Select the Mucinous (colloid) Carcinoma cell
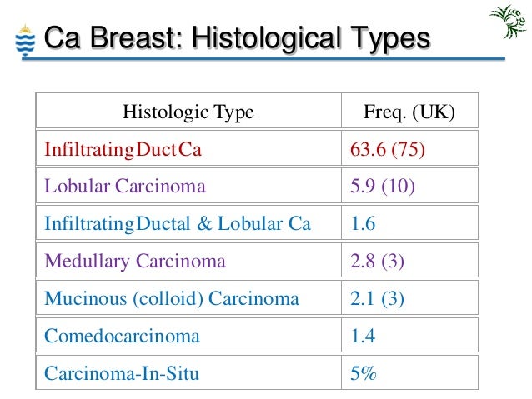532x399 pixels. point(172,298)
